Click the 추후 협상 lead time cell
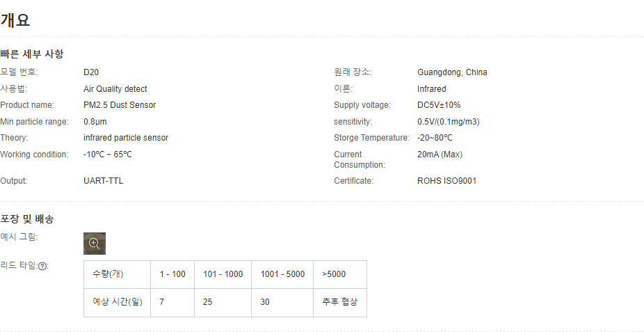Viewport: 644px width, 332px height. point(339,302)
